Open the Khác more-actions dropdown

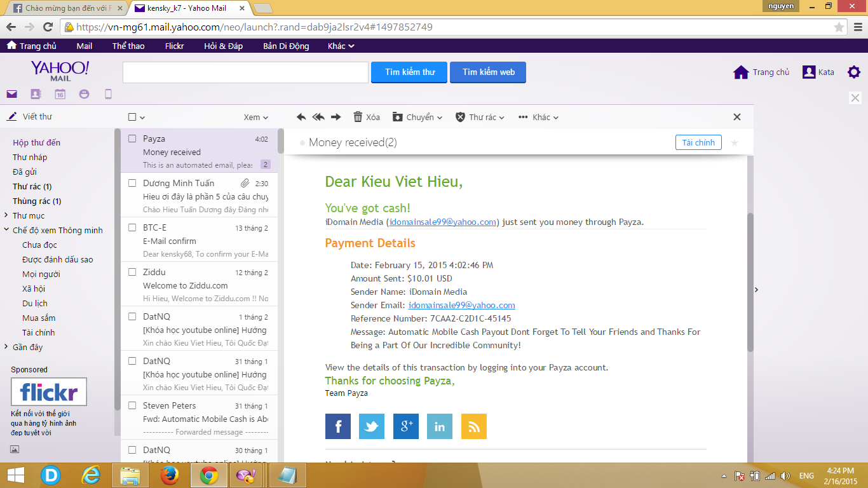pyautogui.click(x=539, y=117)
